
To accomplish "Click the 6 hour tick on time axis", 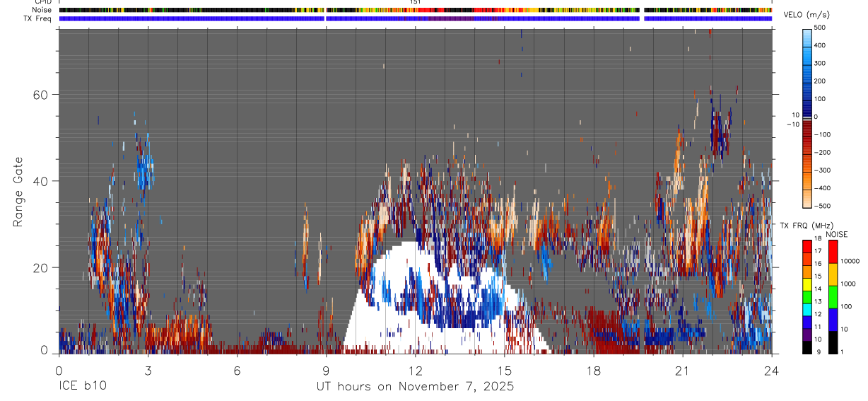I will (237, 371).
